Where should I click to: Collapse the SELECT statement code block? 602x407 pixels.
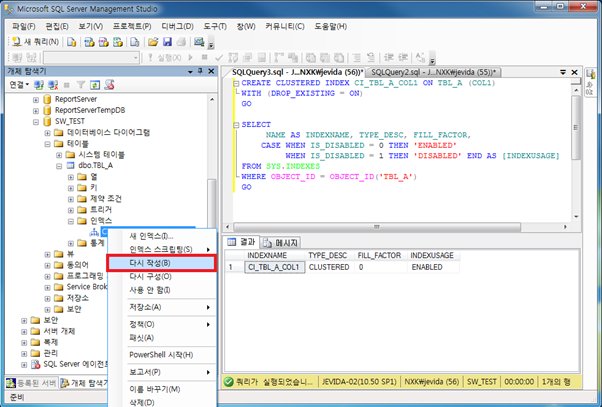coord(236,125)
